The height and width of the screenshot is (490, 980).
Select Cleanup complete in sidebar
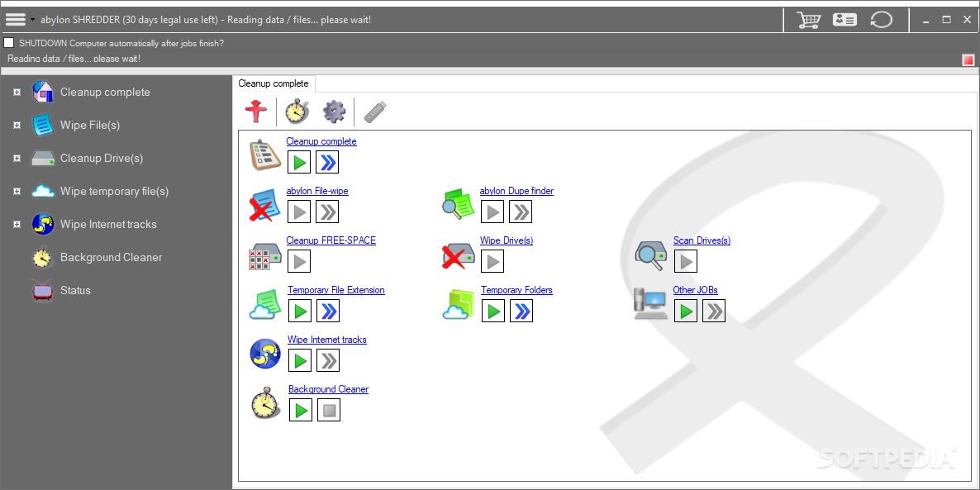(x=105, y=92)
